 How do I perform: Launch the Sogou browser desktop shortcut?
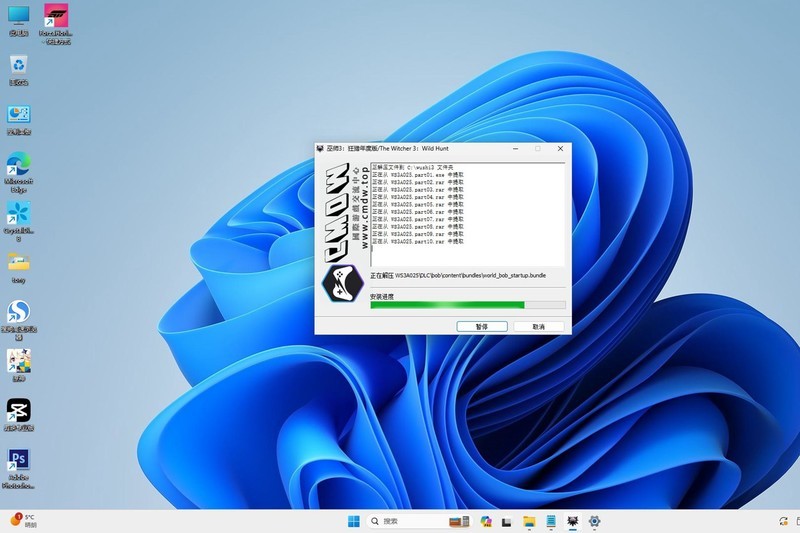(18, 319)
